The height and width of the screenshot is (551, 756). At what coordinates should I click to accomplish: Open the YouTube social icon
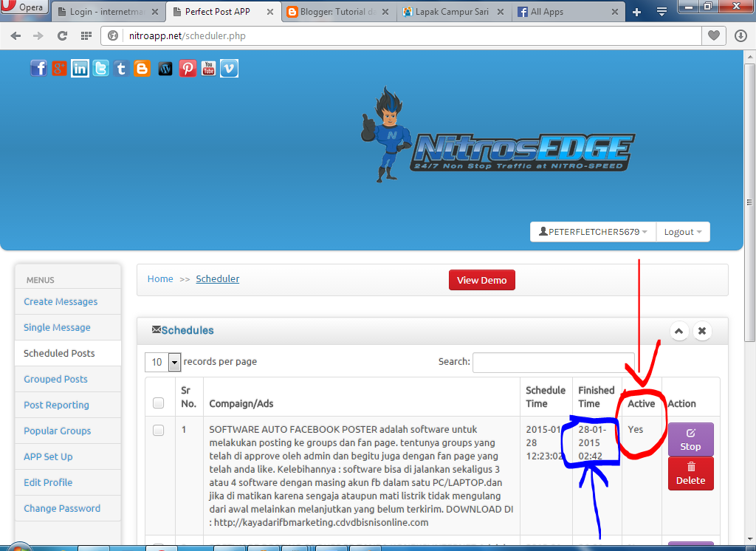[208, 69]
